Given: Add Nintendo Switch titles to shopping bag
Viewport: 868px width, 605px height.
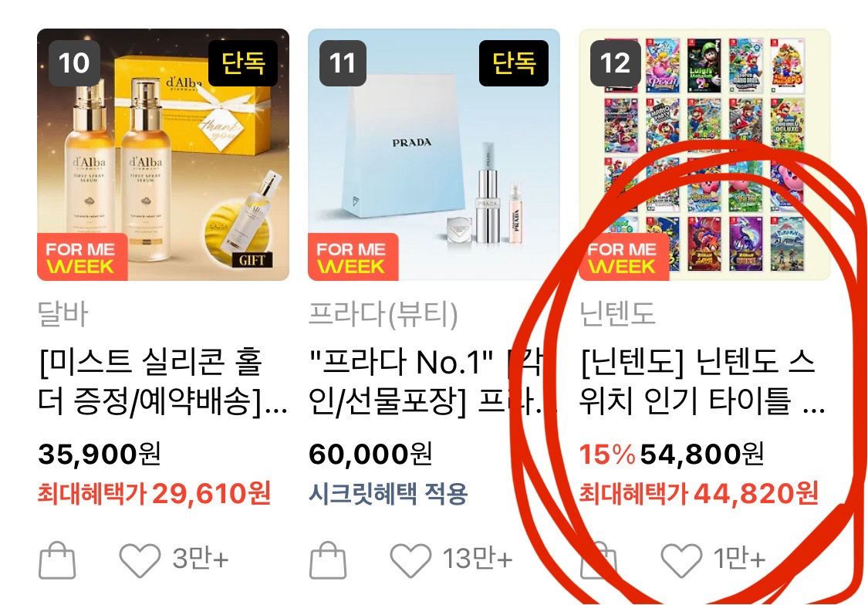Looking at the screenshot, I should pos(599,559).
